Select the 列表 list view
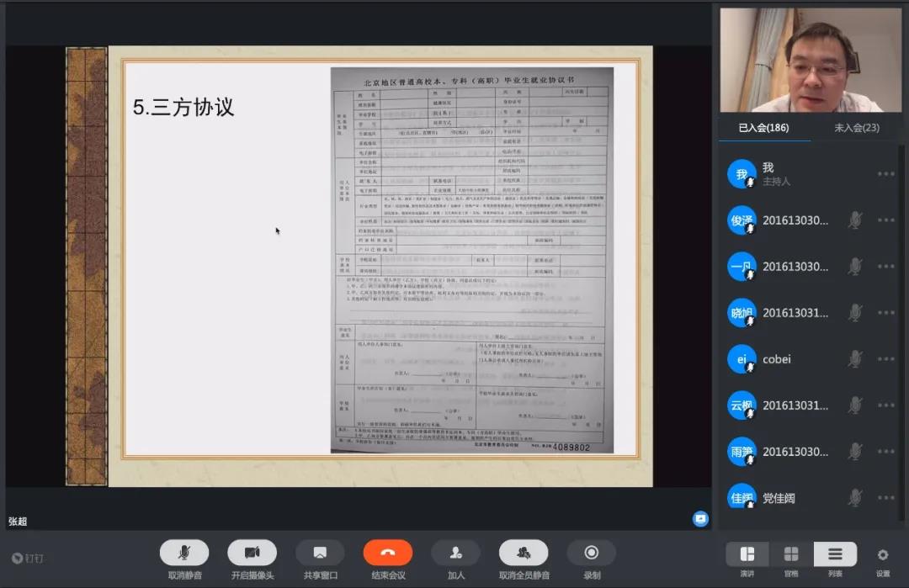909x588 pixels. [x=836, y=554]
